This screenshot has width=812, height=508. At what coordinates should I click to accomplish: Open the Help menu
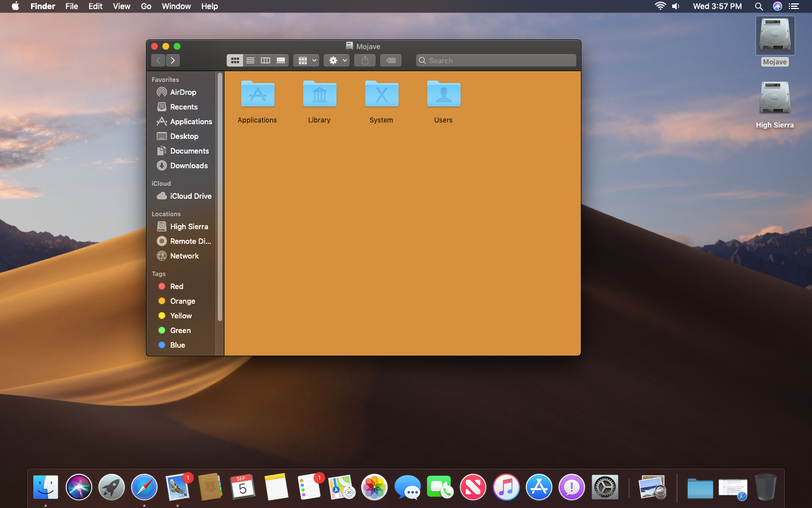click(209, 6)
